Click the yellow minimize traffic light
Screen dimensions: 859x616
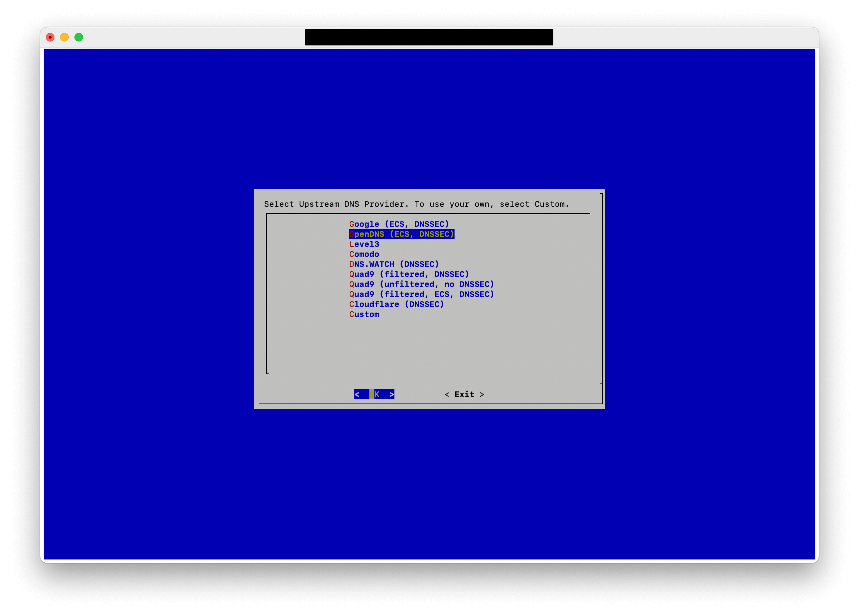(x=64, y=37)
